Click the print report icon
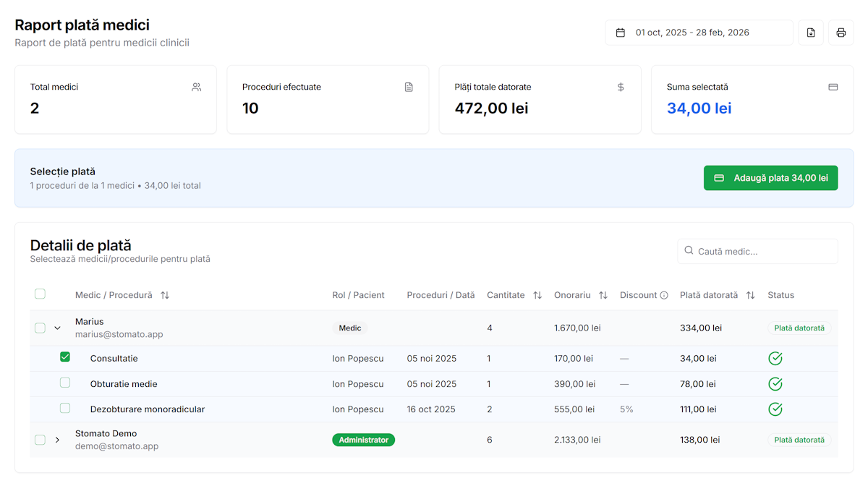 pos(841,33)
